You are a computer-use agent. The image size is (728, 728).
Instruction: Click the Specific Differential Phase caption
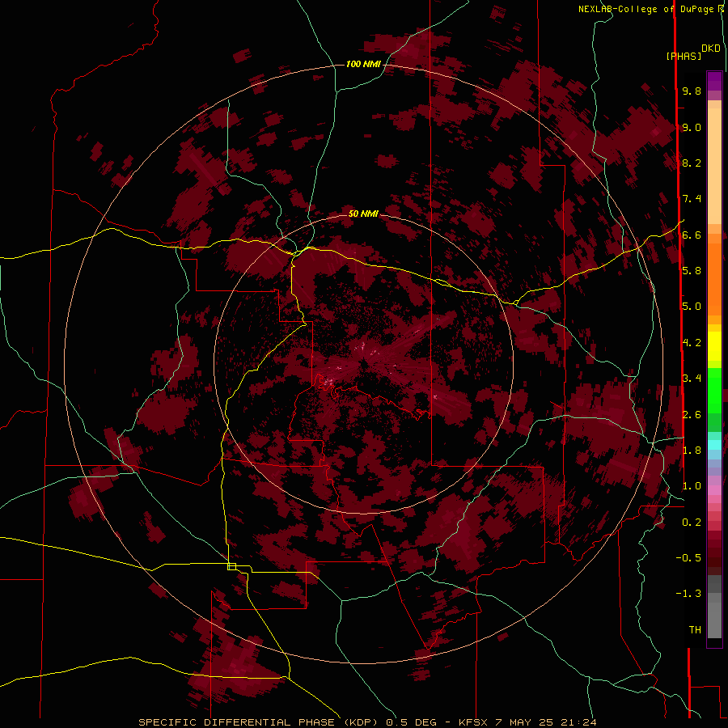[x=368, y=722]
